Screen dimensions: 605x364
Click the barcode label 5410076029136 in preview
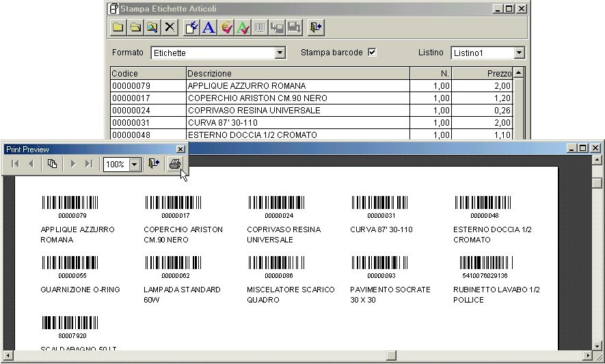pos(485,267)
